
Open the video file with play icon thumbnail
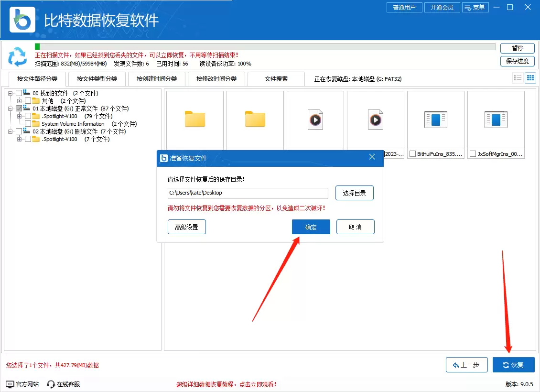(315, 119)
